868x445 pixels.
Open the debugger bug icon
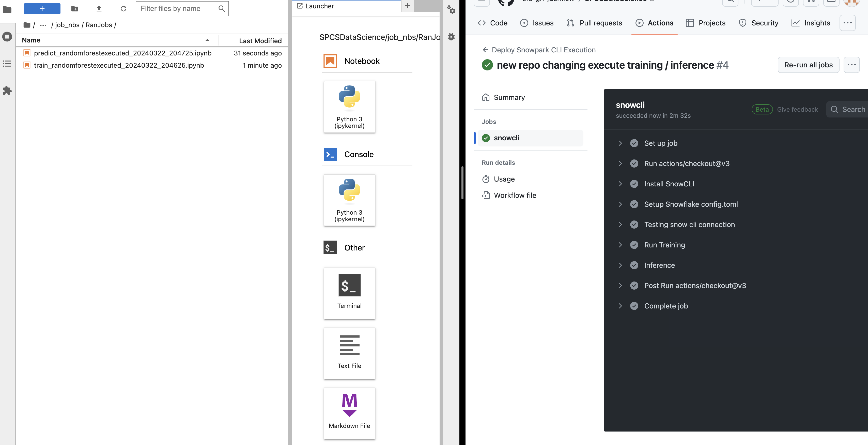click(451, 36)
